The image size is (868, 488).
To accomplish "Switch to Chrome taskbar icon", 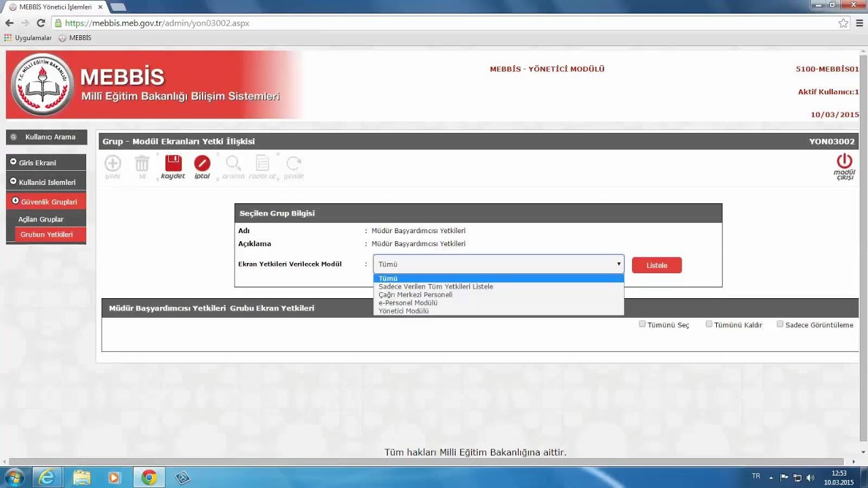I will pos(149,478).
